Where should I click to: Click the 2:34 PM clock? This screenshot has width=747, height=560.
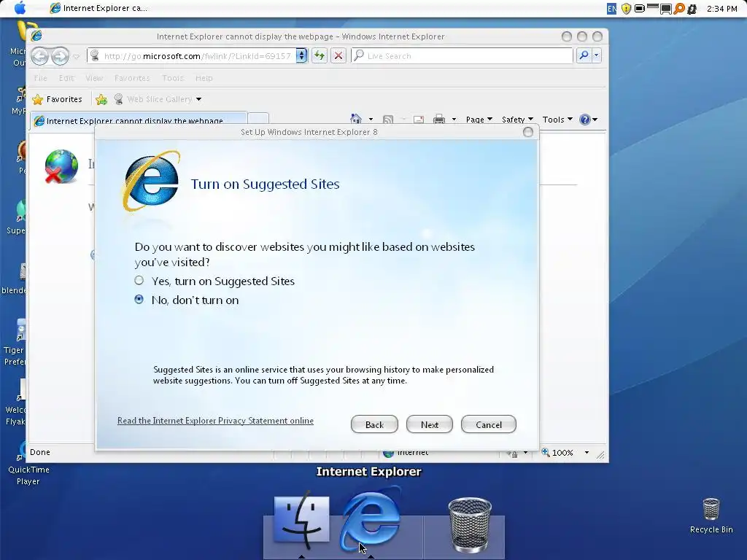coord(721,9)
